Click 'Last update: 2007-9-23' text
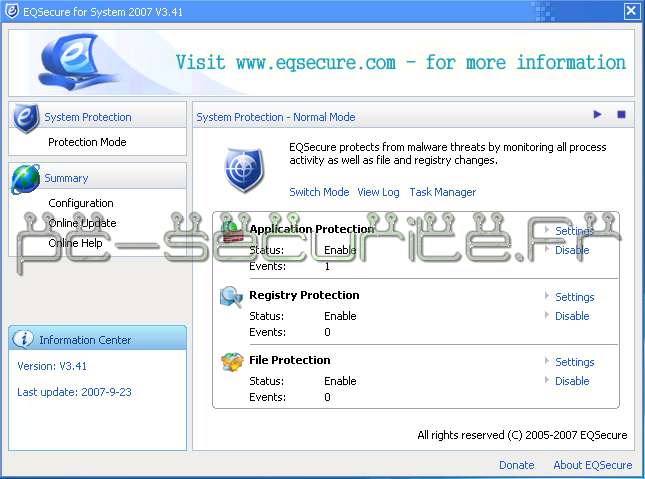This screenshot has width=645, height=479. pos(74,392)
